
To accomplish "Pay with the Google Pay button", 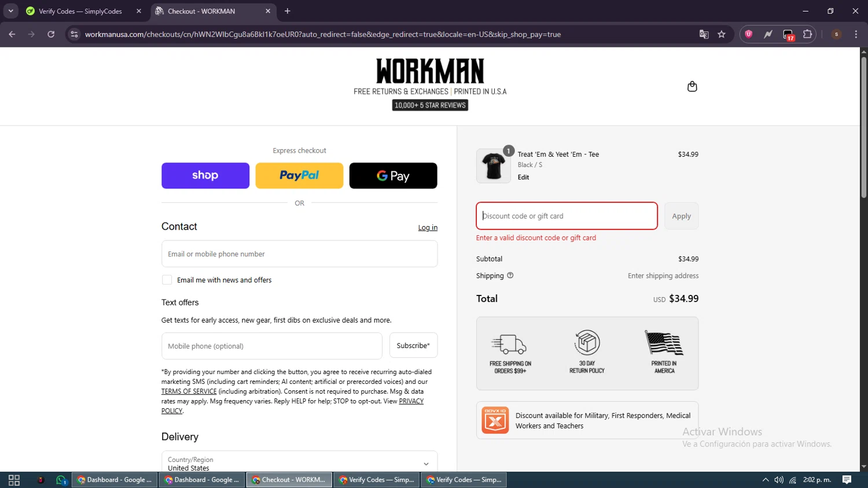I will coord(393,175).
